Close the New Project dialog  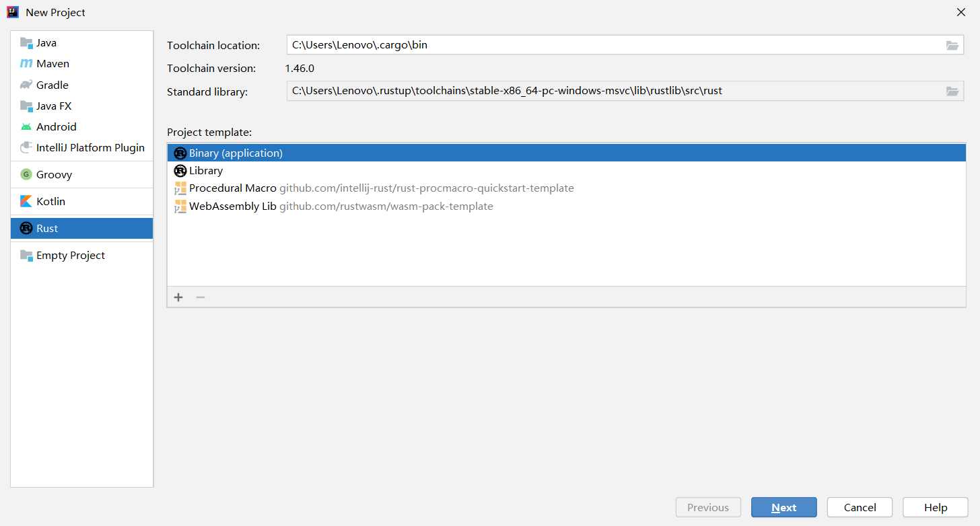coord(961,12)
